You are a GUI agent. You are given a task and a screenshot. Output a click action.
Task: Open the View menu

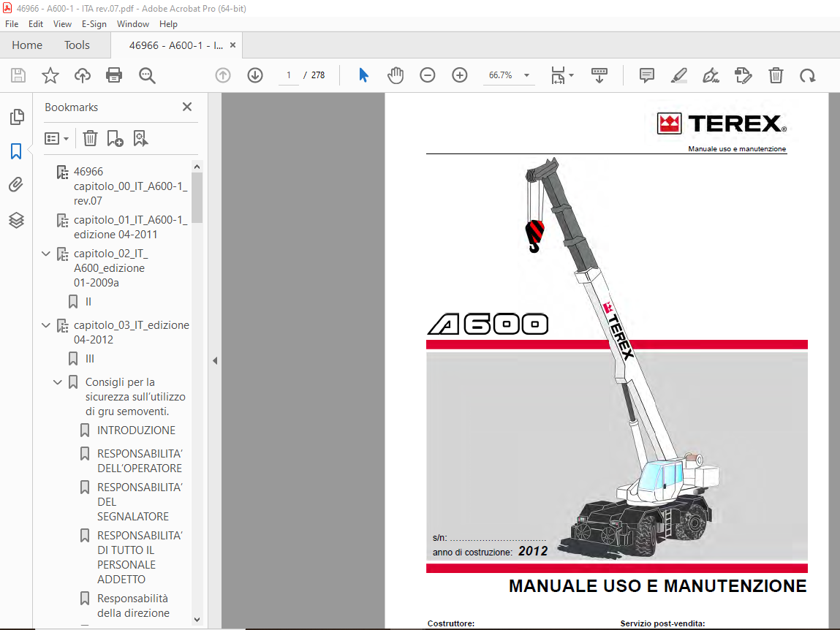(x=62, y=24)
